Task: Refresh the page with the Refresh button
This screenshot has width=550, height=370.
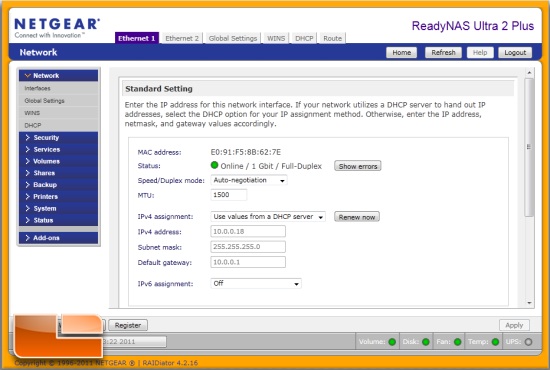Action: point(443,53)
